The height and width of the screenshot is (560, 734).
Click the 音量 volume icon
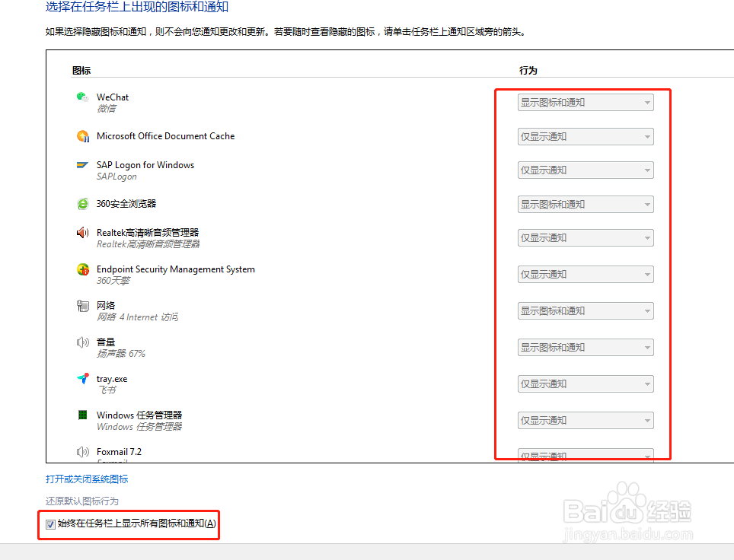pos(82,342)
